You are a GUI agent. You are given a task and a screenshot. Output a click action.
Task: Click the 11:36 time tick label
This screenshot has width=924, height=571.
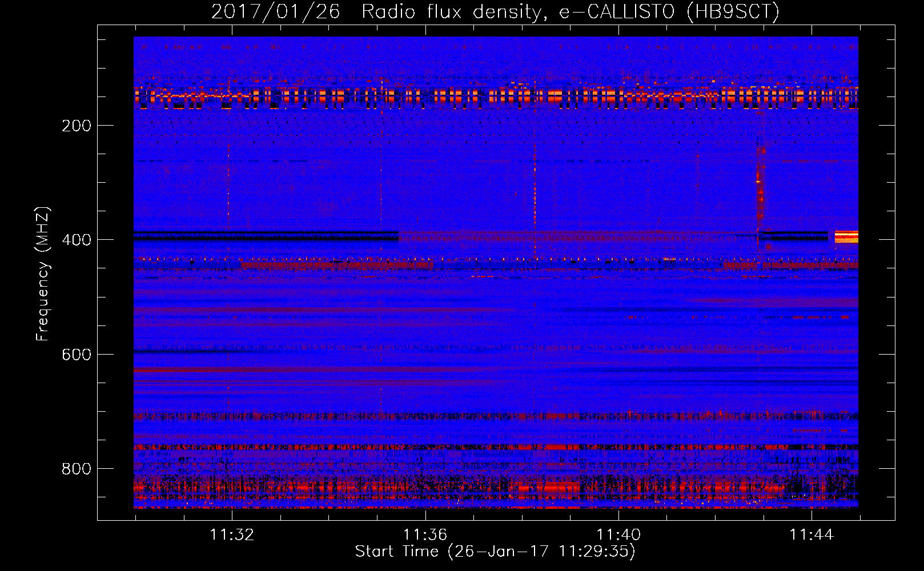point(425,535)
